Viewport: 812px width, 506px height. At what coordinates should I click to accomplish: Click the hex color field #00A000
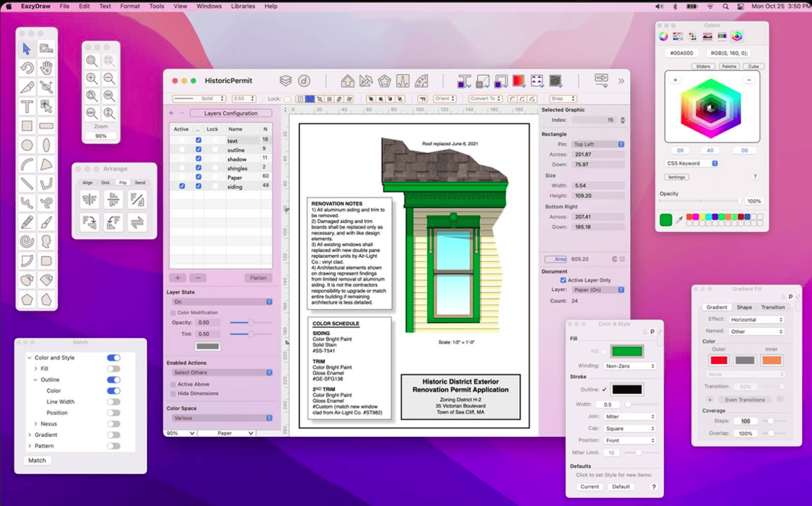coord(681,53)
